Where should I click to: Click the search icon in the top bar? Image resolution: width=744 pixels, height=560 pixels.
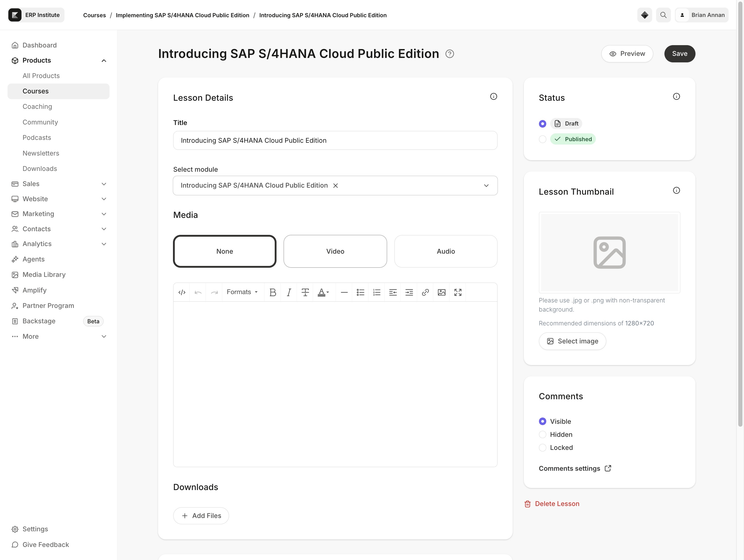[663, 15]
